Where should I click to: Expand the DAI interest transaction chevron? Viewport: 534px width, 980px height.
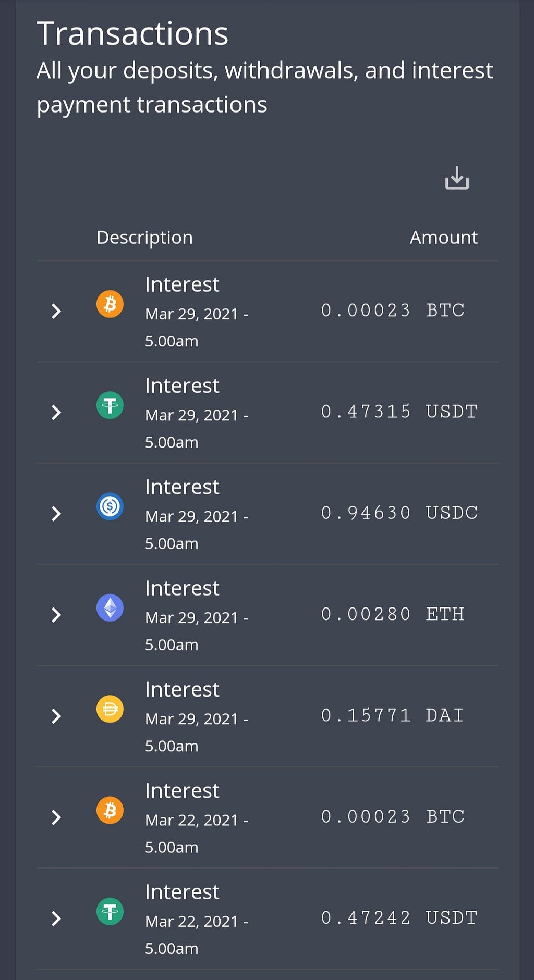[56, 716]
